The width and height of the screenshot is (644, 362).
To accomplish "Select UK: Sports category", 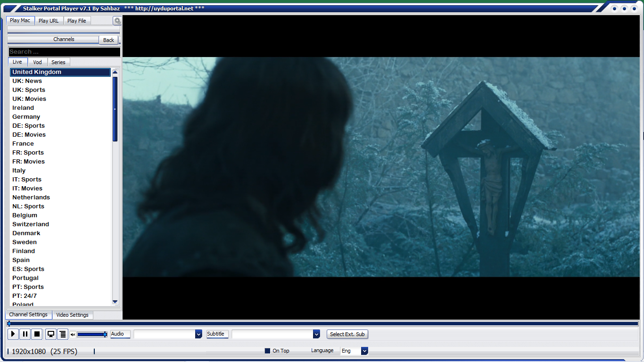I will coord(60,90).
